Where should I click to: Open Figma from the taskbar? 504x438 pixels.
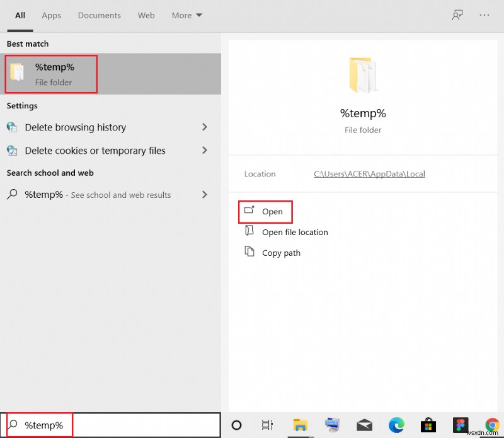coord(461,425)
